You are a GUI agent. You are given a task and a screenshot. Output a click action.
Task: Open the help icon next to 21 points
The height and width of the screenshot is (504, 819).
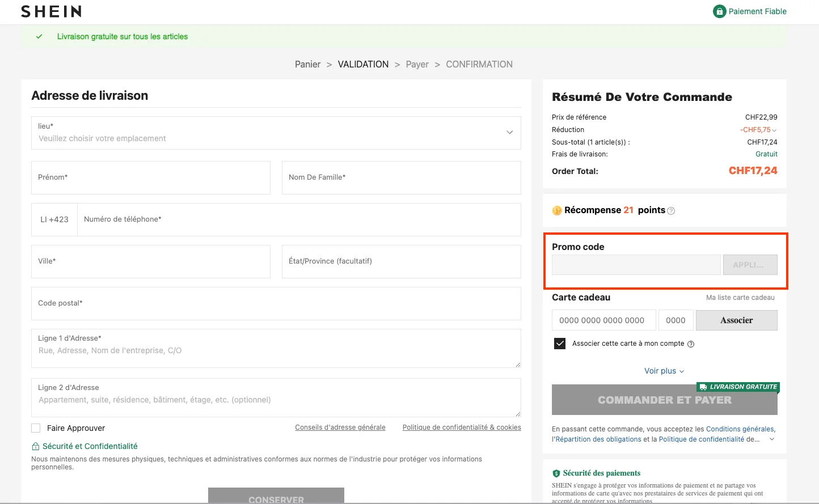671,210
